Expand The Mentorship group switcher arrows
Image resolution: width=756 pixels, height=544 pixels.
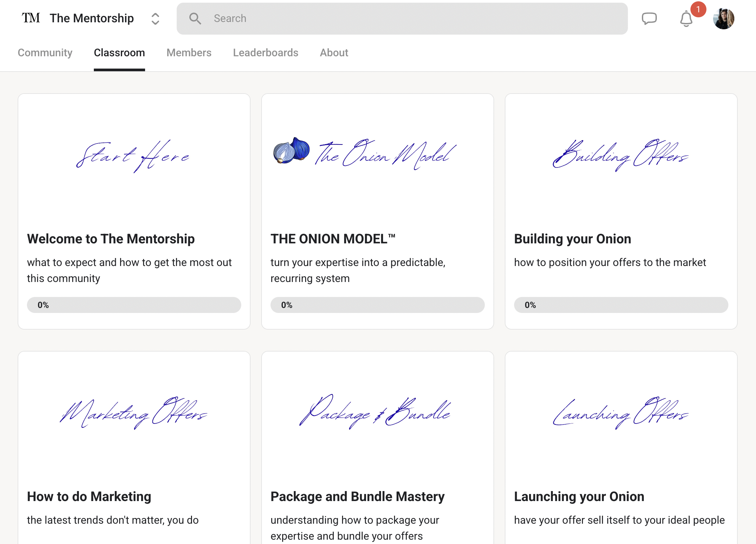[x=155, y=19]
